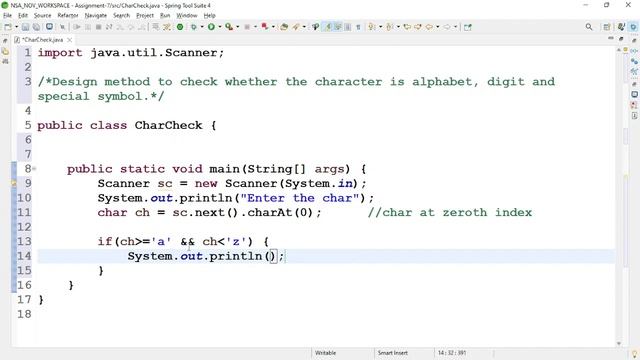Click the magnifier Quick Access search icon
Viewport: 640px width, 360px height.
pos(589,27)
